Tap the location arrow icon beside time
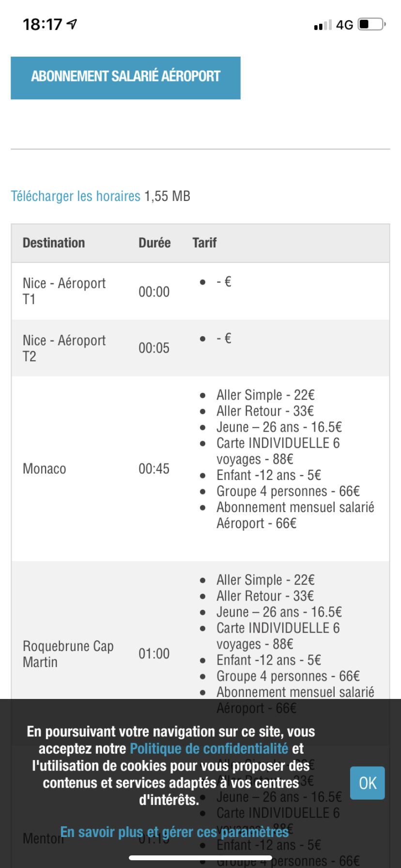 tap(72, 24)
